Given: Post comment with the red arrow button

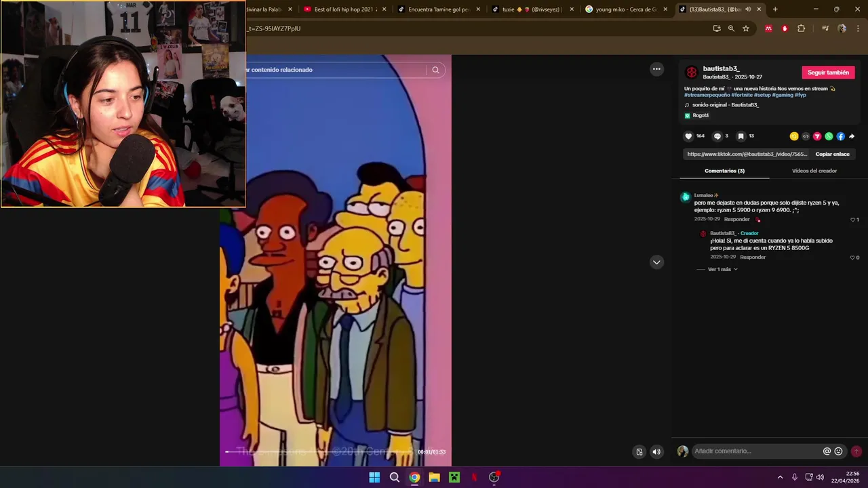Looking at the screenshot, I should point(856,451).
